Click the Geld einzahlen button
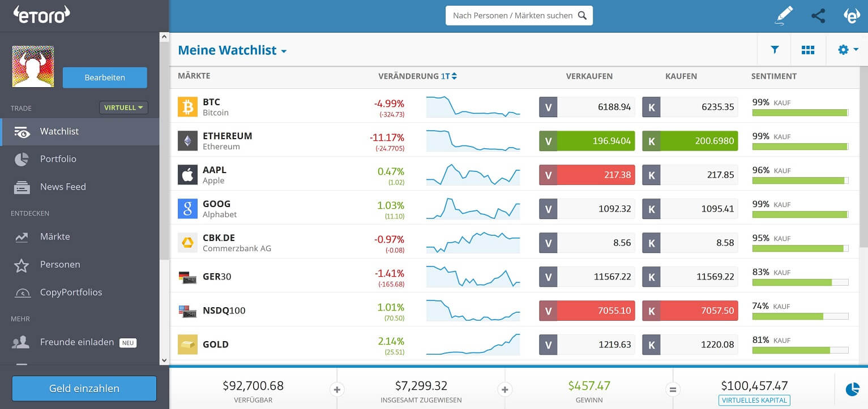 point(84,389)
